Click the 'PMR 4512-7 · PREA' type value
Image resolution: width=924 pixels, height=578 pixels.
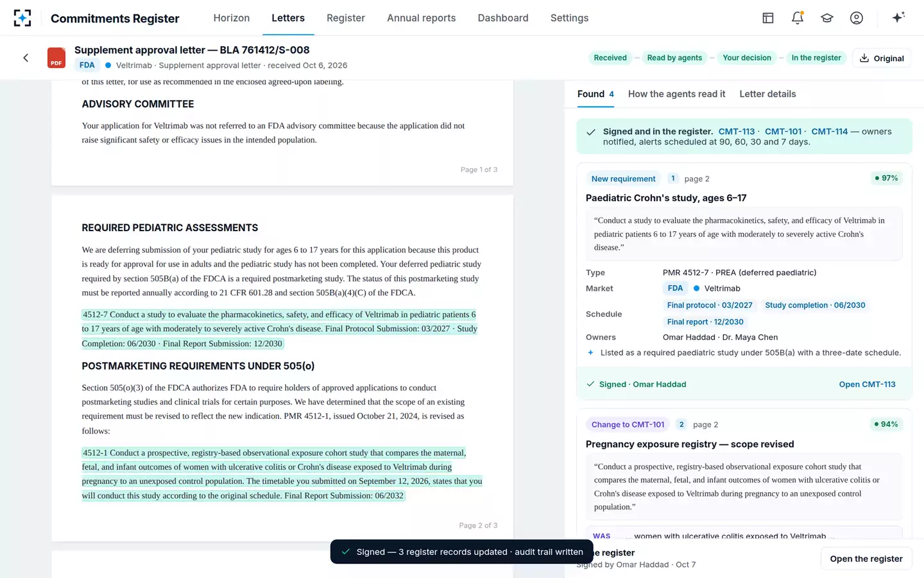739,272
